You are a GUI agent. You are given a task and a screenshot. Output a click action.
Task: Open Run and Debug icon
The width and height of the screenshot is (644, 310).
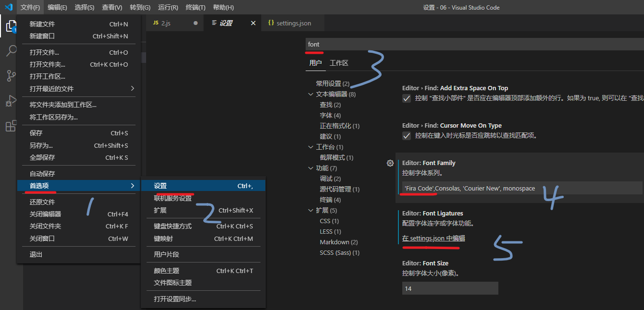[x=11, y=101]
